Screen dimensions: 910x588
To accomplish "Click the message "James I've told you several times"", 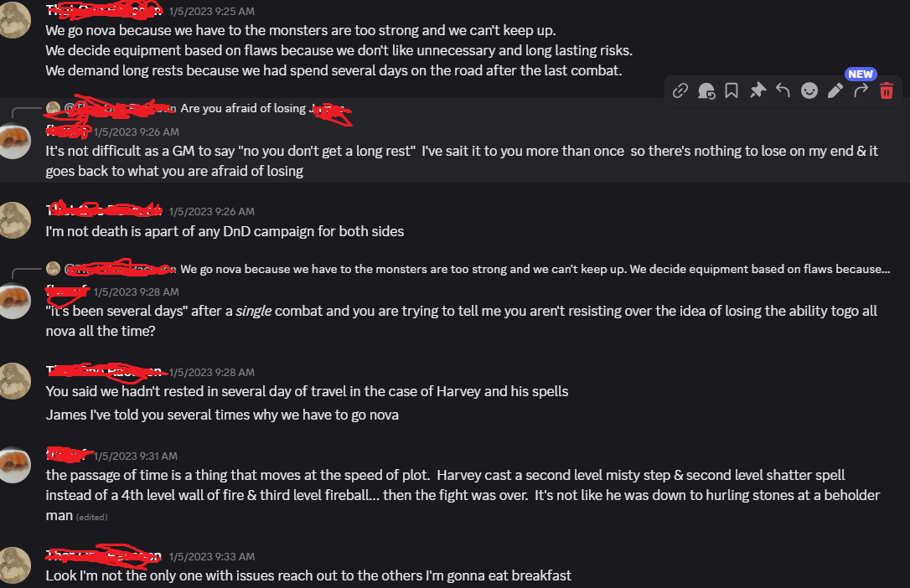I will pos(222,415).
